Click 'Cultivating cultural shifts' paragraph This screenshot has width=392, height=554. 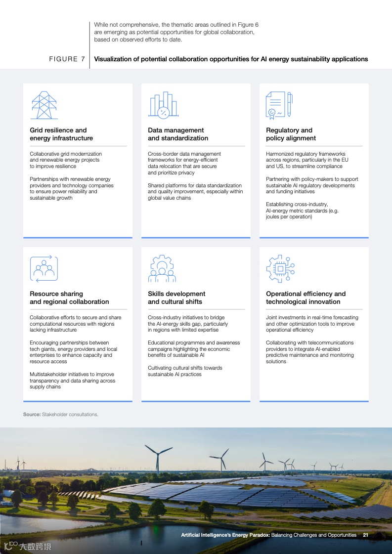tap(185, 371)
